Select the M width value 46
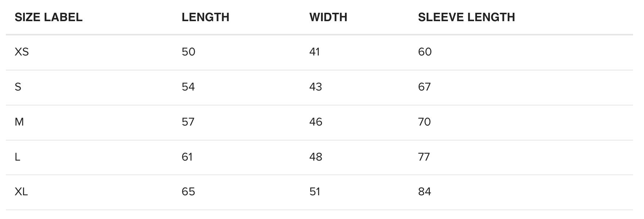This screenshot has height=219, width=644. (316, 122)
